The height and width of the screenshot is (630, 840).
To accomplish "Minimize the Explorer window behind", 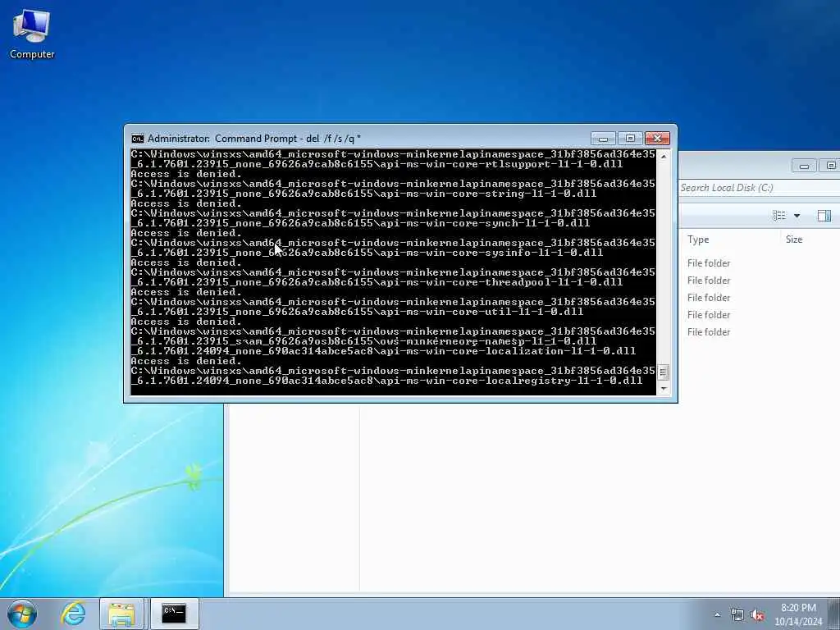I will click(804, 166).
